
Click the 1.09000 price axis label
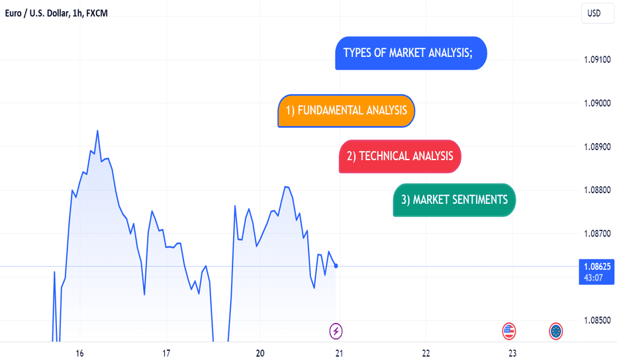597,103
